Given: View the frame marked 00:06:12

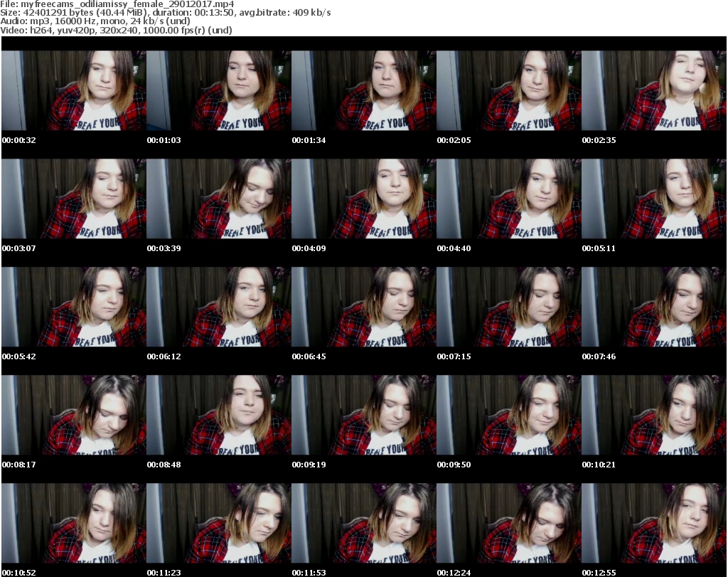Looking at the screenshot, I should [x=219, y=307].
